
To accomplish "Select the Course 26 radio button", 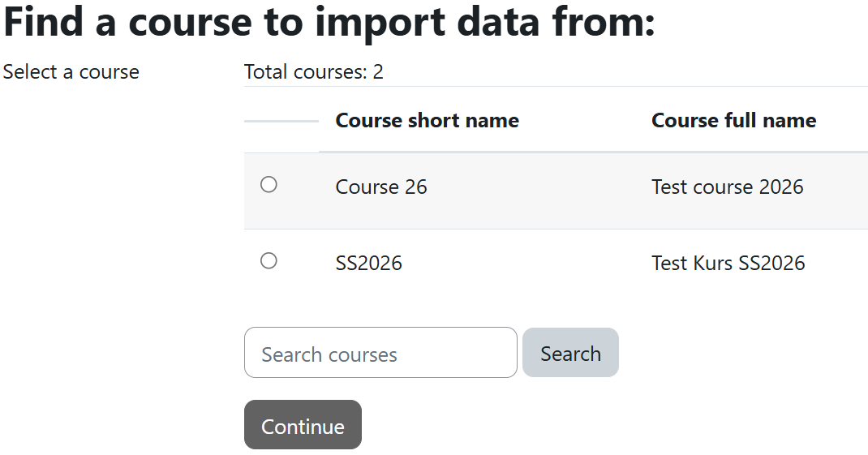I will pos(269,185).
